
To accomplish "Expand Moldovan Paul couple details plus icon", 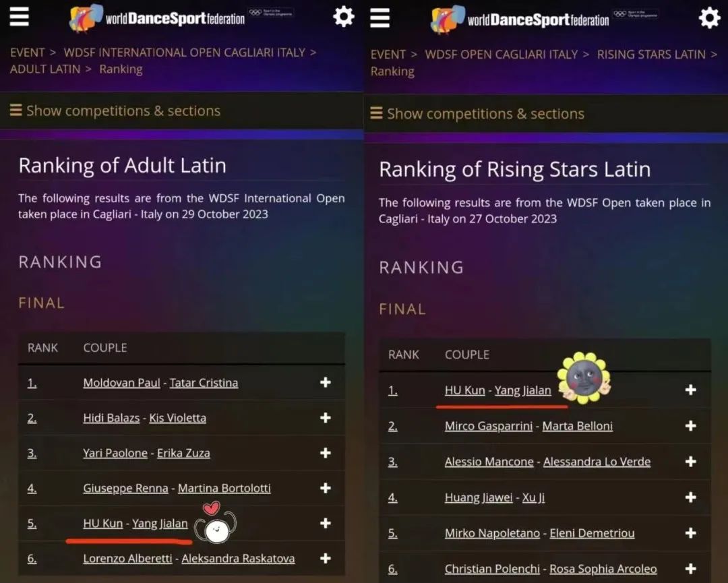I will coord(326,382).
